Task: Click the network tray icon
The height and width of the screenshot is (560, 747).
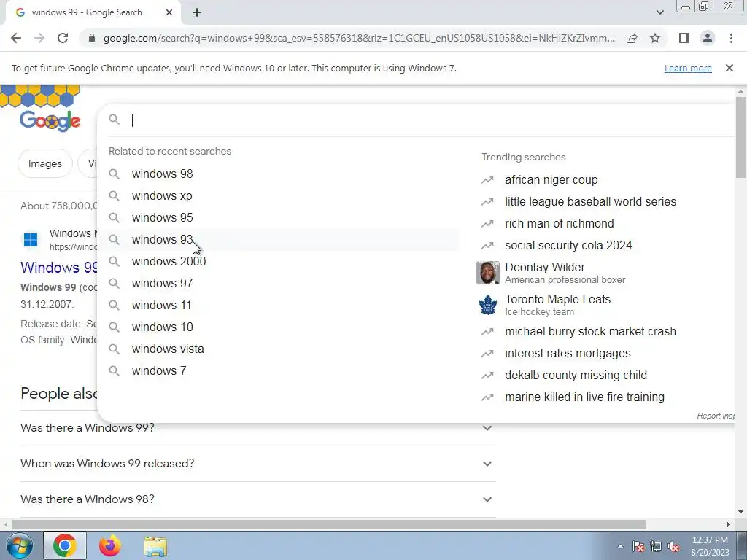Action: (x=656, y=547)
